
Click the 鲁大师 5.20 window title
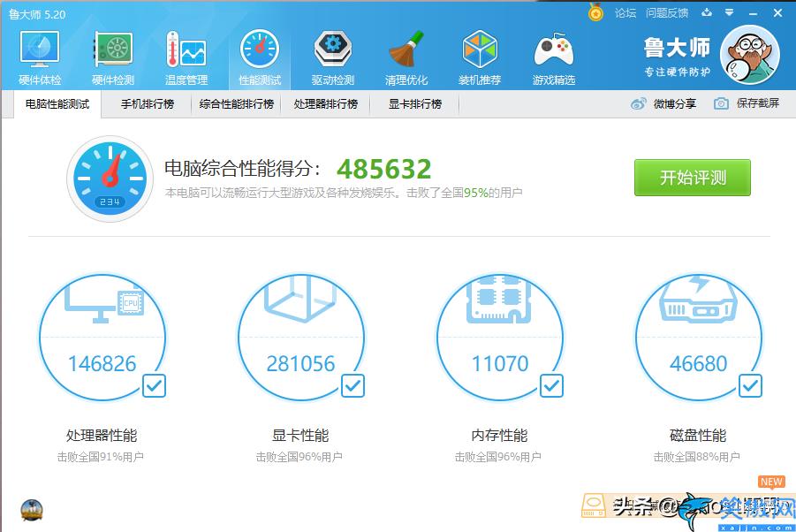coord(37,14)
